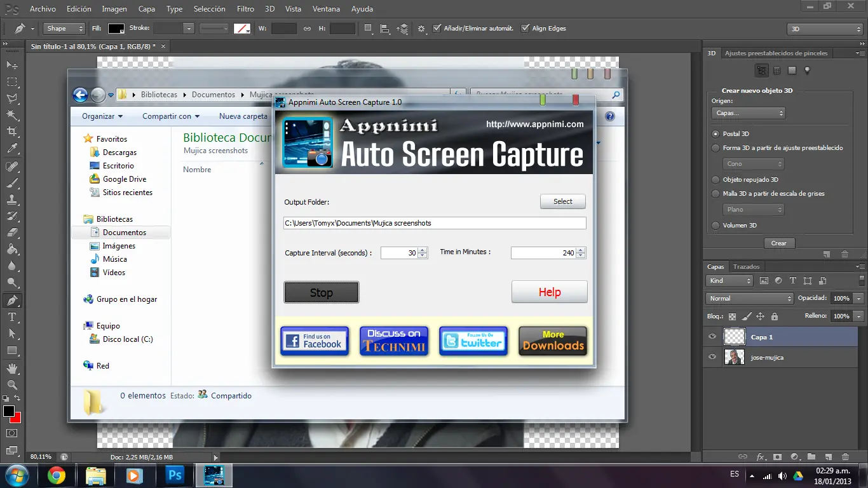Select the Zoom tool
The width and height of the screenshot is (868, 488).
pyautogui.click(x=12, y=384)
